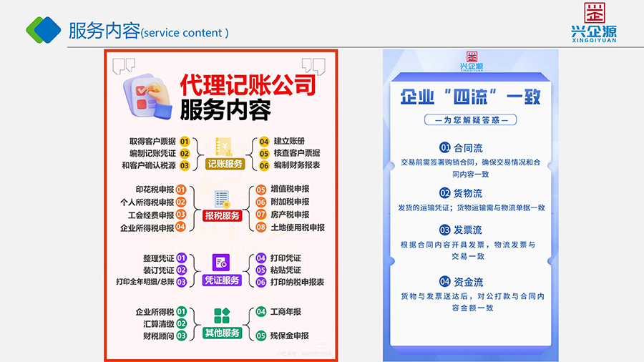Click the 代理记账公司 red headline
Screen dimensions: 644x362
point(247,85)
